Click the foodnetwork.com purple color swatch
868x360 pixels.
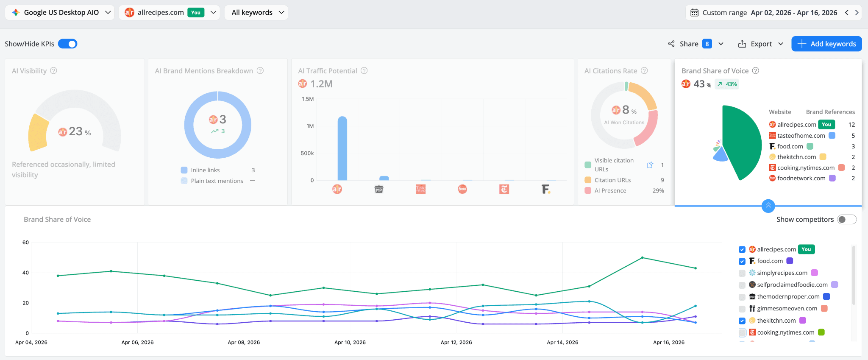[x=832, y=178]
